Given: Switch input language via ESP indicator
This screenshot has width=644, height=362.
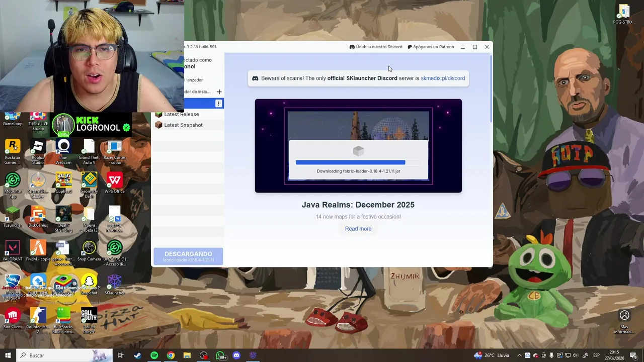Looking at the screenshot, I should point(596,355).
